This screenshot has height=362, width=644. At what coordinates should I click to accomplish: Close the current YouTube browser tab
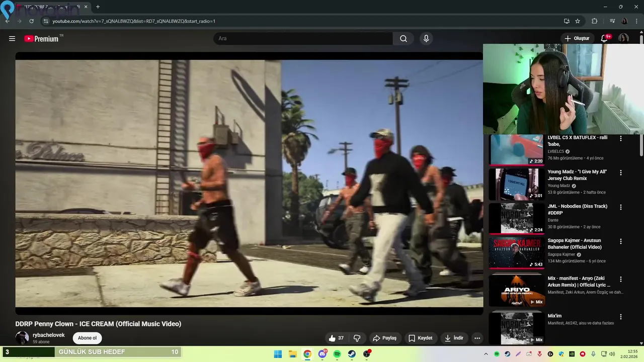pos(86,7)
